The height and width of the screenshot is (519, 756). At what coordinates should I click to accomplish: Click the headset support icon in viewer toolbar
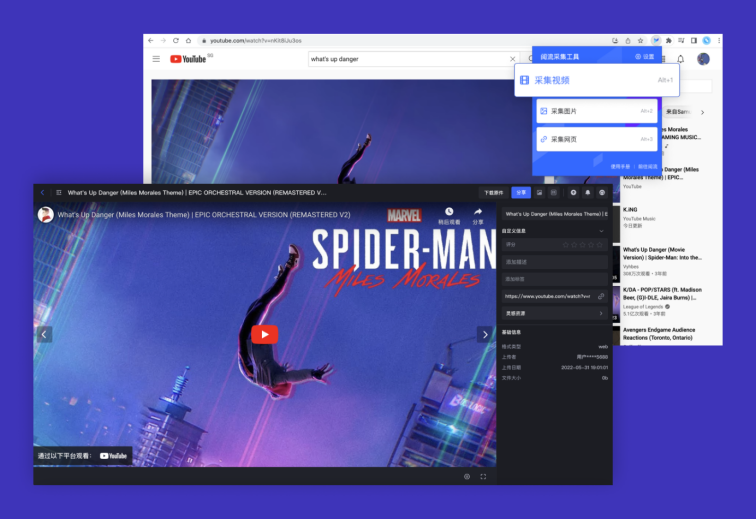[x=602, y=192]
